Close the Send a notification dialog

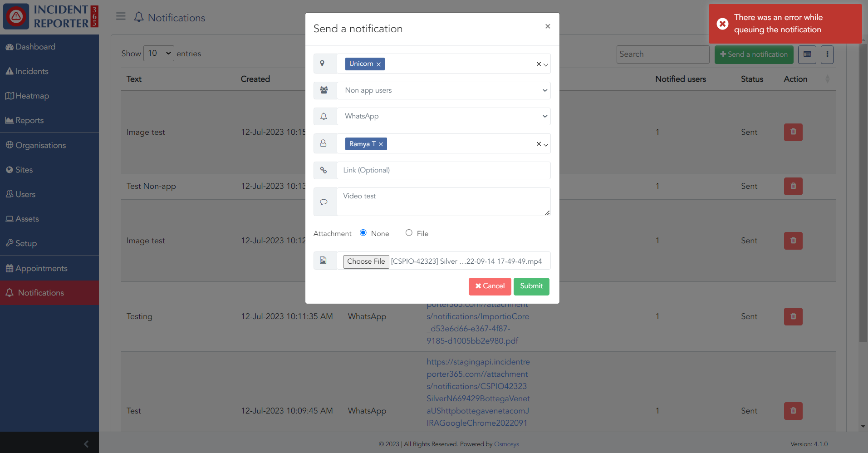point(548,26)
